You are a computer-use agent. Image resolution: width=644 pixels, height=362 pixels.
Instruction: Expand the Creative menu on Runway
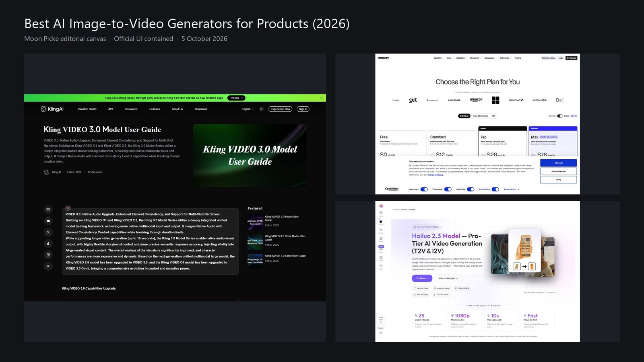439,58
